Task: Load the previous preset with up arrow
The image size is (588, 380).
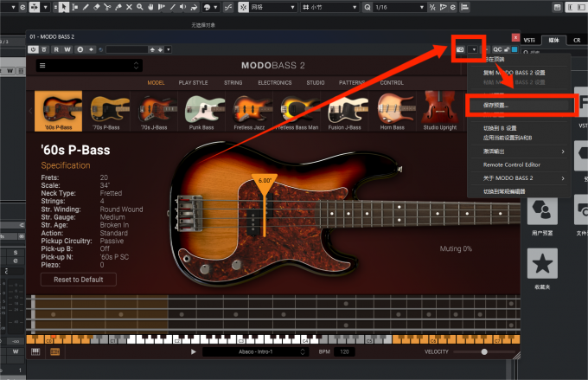Action: pos(152,49)
